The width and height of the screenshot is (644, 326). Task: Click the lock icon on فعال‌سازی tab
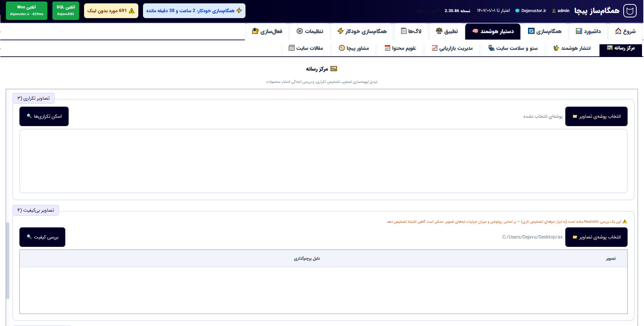point(255,31)
